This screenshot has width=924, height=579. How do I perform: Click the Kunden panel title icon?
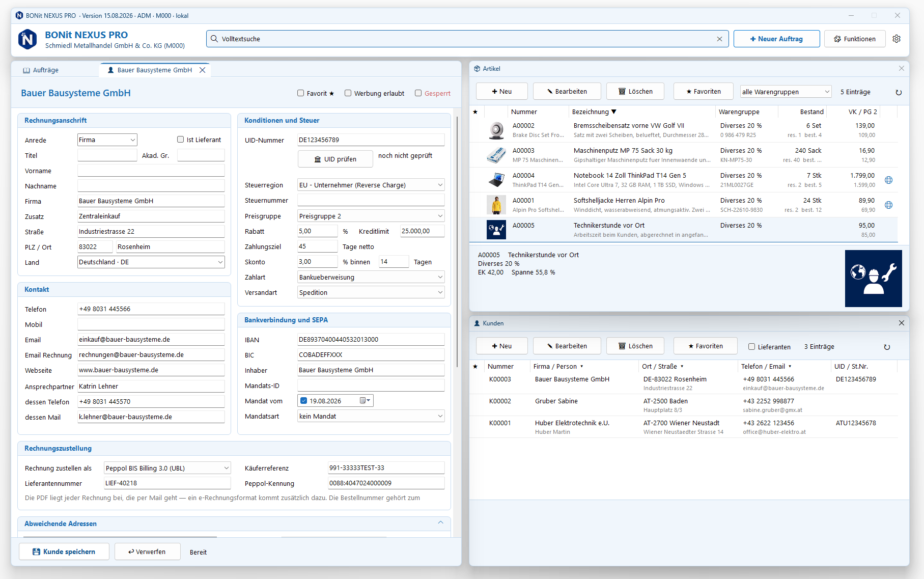[477, 323]
